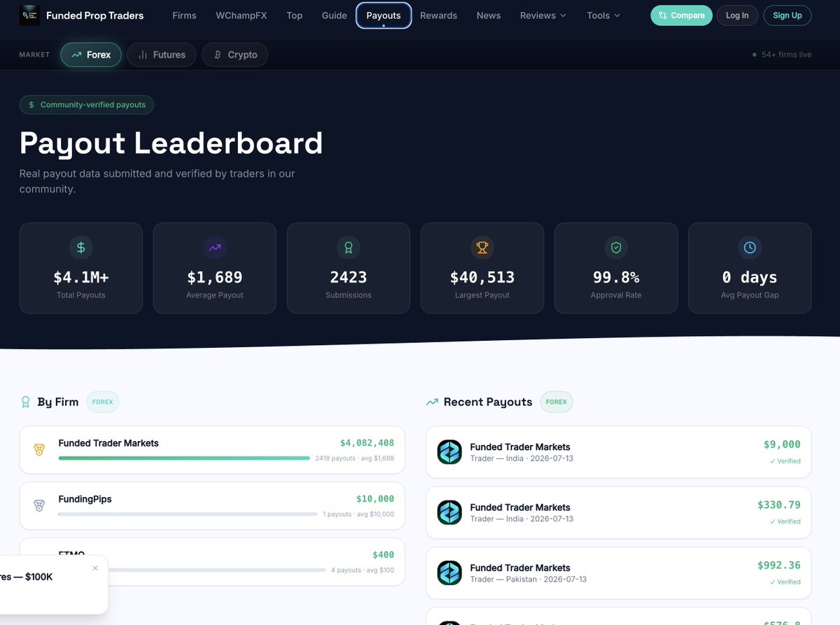This screenshot has height=625, width=840.
Task: Open the Payouts nav tab
Action: [x=384, y=15]
